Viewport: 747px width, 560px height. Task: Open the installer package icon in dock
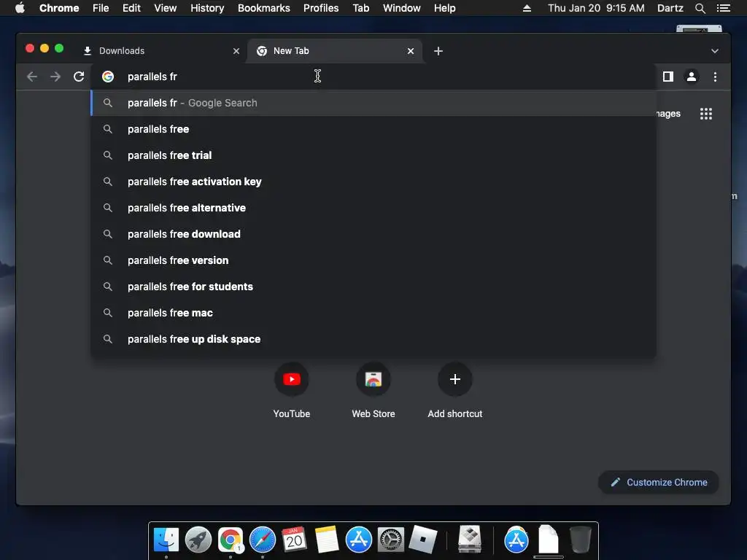(470, 539)
